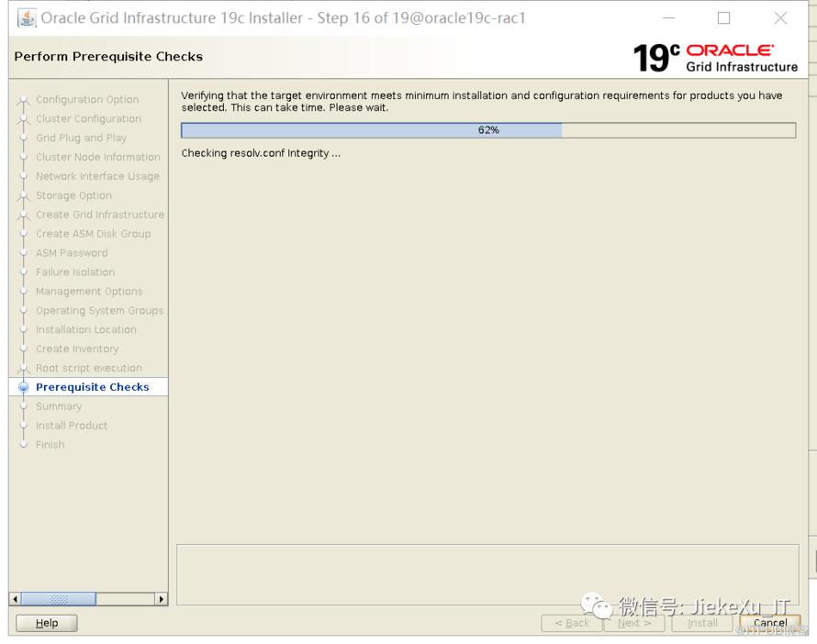Click the Next button
This screenshot has width=817, height=644.
point(634,623)
